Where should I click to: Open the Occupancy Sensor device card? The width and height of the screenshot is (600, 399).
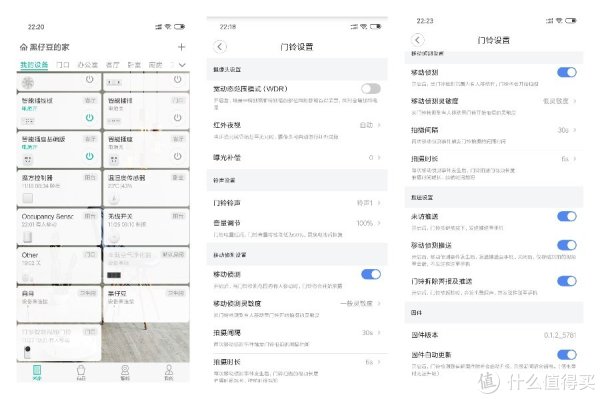(x=59, y=226)
